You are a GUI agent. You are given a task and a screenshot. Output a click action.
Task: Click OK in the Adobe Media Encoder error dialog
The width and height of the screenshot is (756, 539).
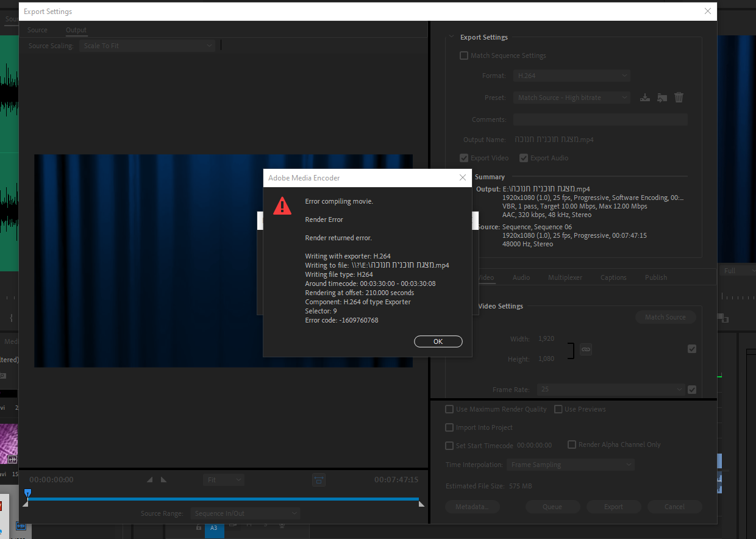click(438, 341)
